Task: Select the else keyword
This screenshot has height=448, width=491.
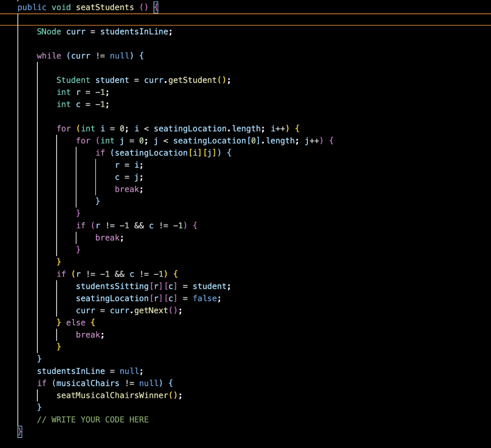Action: coord(75,322)
